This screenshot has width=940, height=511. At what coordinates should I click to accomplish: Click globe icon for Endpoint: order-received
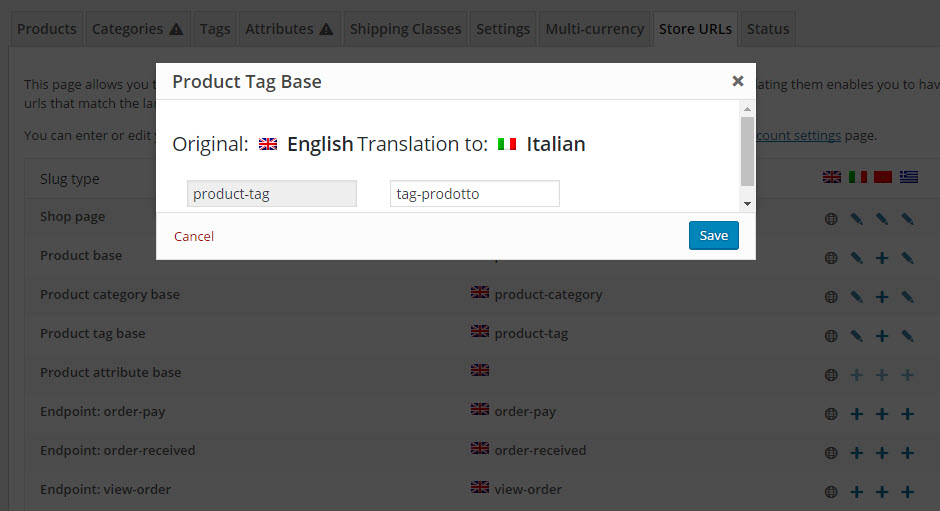point(831,453)
